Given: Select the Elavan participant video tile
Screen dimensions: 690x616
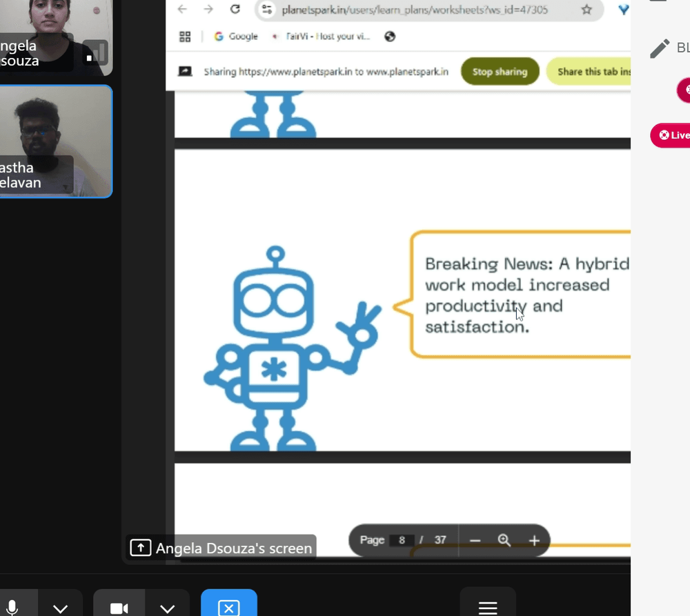Looking at the screenshot, I should click(56, 141).
